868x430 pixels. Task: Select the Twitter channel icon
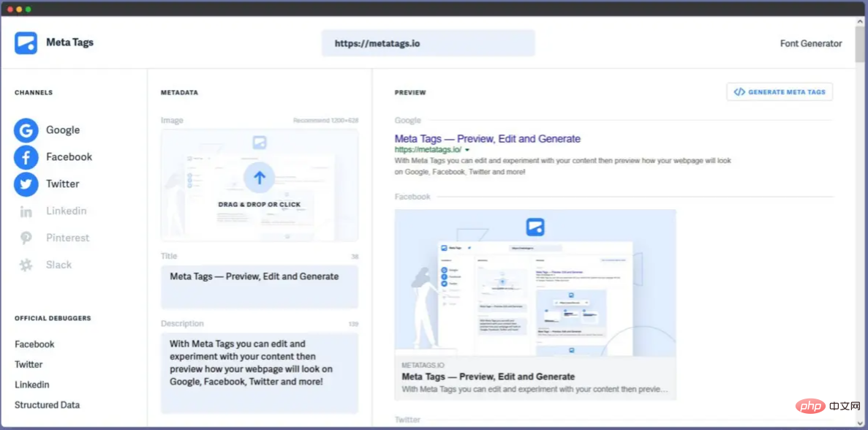pos(26,184)
